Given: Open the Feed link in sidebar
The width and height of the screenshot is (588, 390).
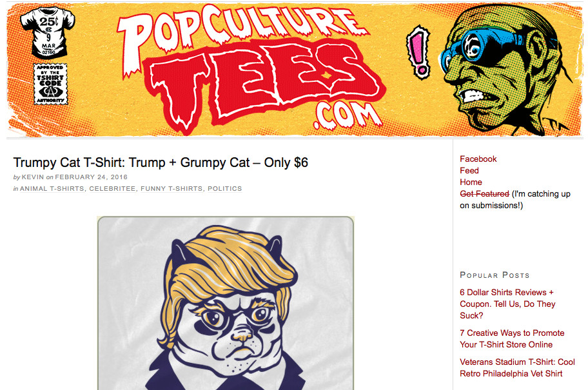Looking at the screenshot, I should [469, 171].
